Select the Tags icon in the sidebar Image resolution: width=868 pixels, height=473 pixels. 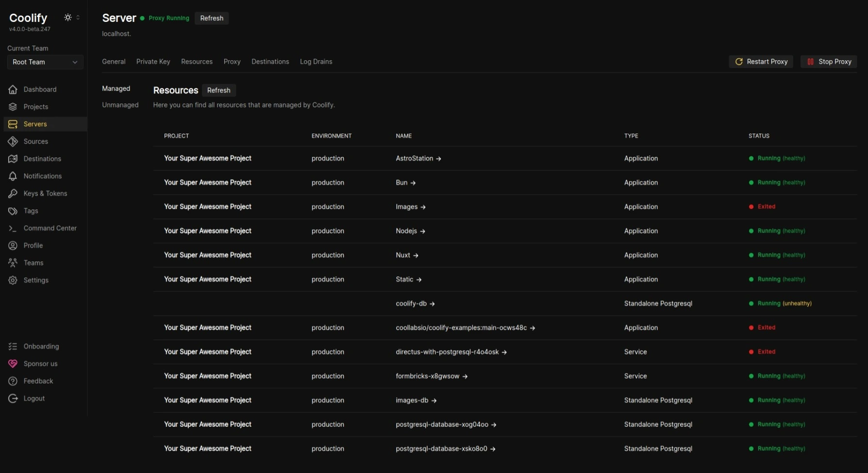point(12,211)
